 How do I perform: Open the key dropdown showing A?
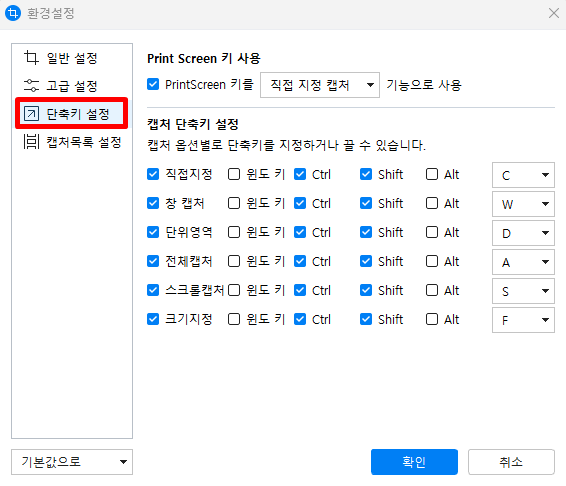(523, 262)
